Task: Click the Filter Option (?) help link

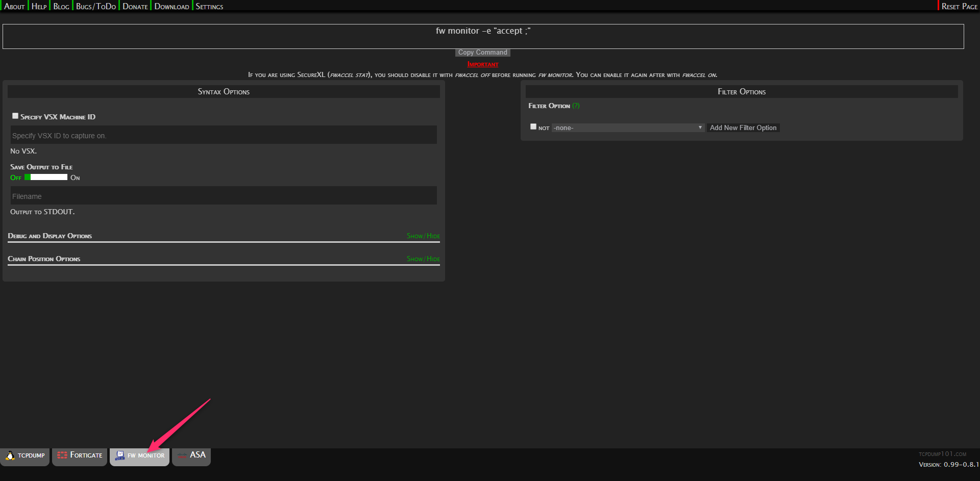Action: click(576, 106)
